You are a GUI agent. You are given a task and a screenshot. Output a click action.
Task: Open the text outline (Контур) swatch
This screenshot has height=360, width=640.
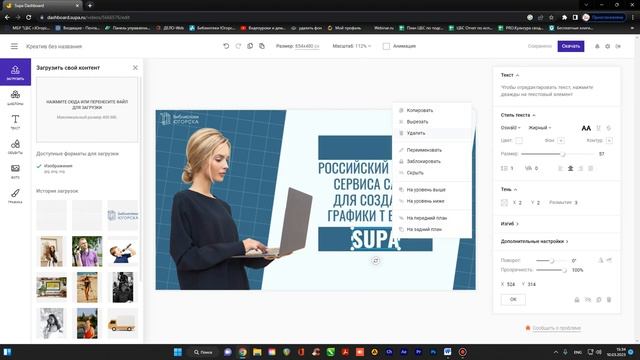(609, 140)
